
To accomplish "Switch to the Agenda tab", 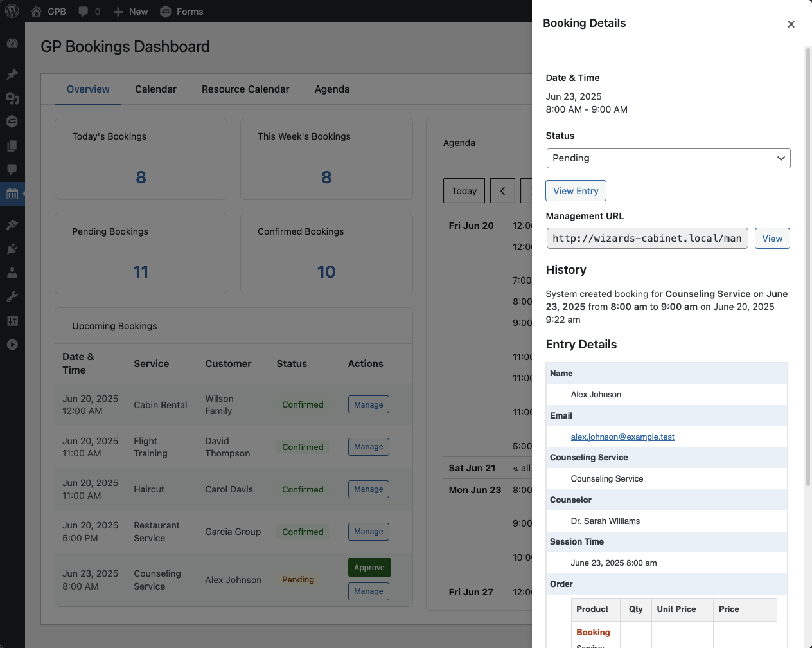I will [x=332, y=89].
